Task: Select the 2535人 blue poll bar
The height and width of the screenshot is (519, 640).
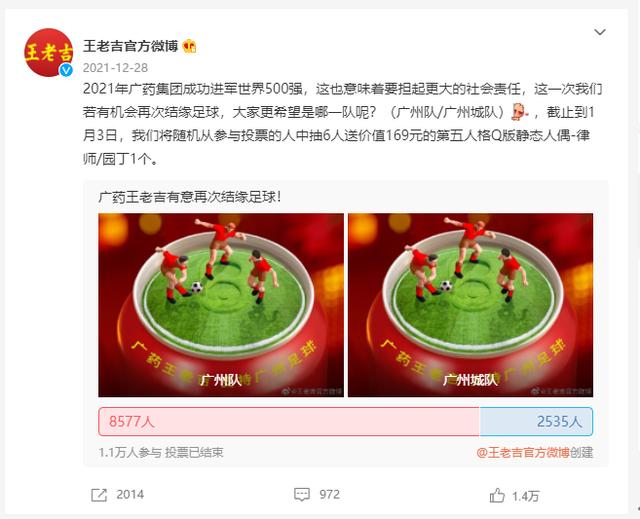Action: click(536, 421)
